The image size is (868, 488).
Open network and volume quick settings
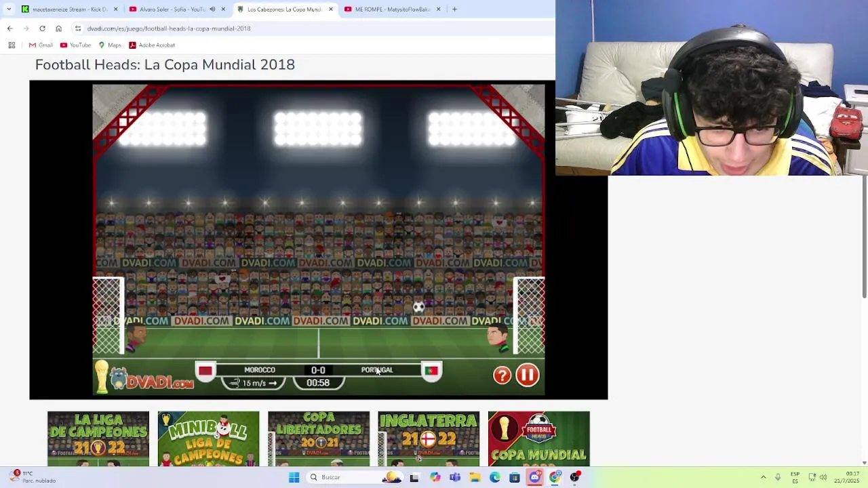[819, 477]
